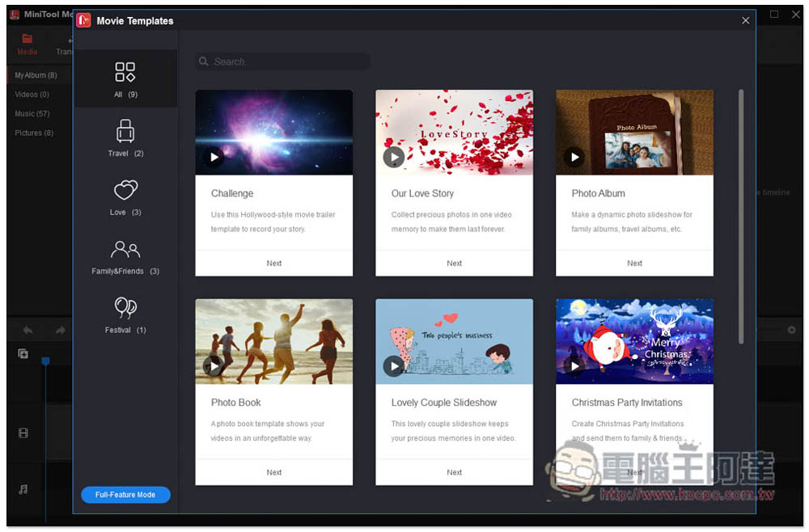Select the All templates category icon

click(125, 72)
